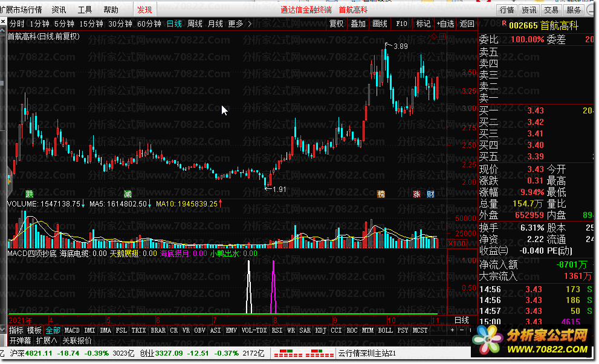The width and height of the screenshot is (599, 364).
Task: Add the stock with the +自选 button
Action: pyautogui.click(x=445, y=24)
